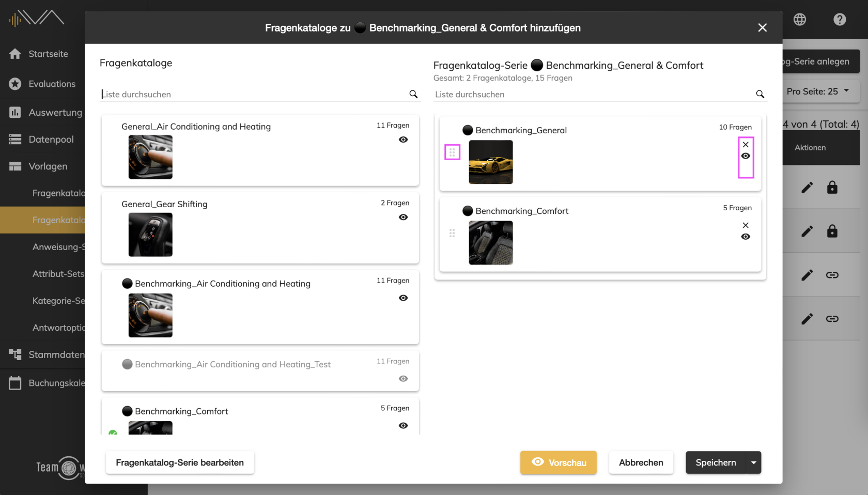
Task: Open Pro Seite: 25 page size dropdown
Action: pyautogui.click(x=818, y=91)
